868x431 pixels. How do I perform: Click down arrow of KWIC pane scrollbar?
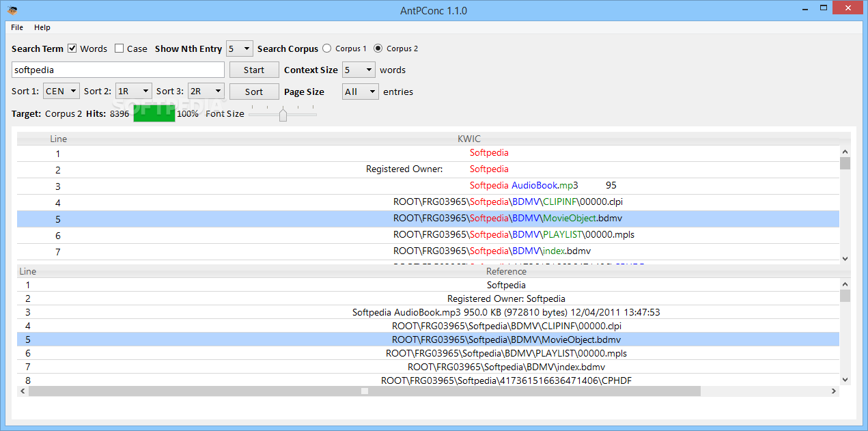845,259
